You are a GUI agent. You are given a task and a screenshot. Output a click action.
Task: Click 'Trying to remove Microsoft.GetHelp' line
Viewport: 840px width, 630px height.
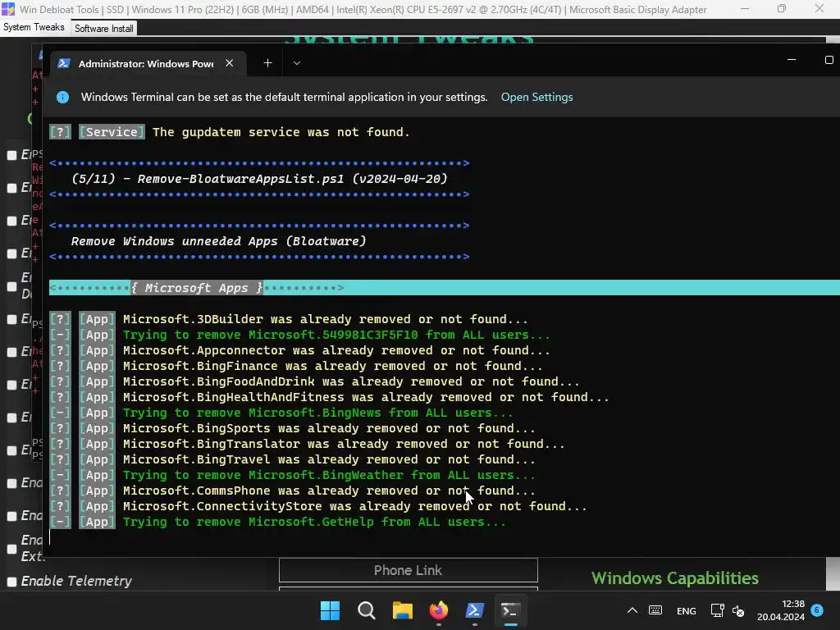[x=277, y=522]
